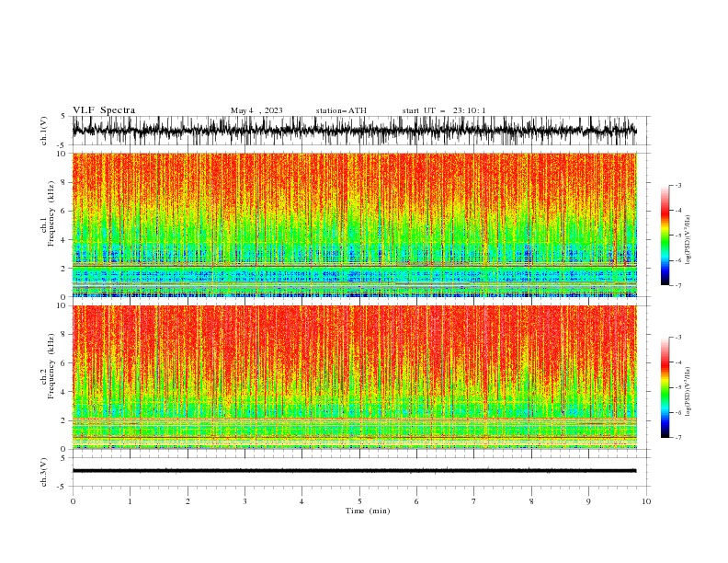Click the "station=ATH" header text
This screenshot has height=563, width=728.
pyautogui.click(x=341, y=110)
